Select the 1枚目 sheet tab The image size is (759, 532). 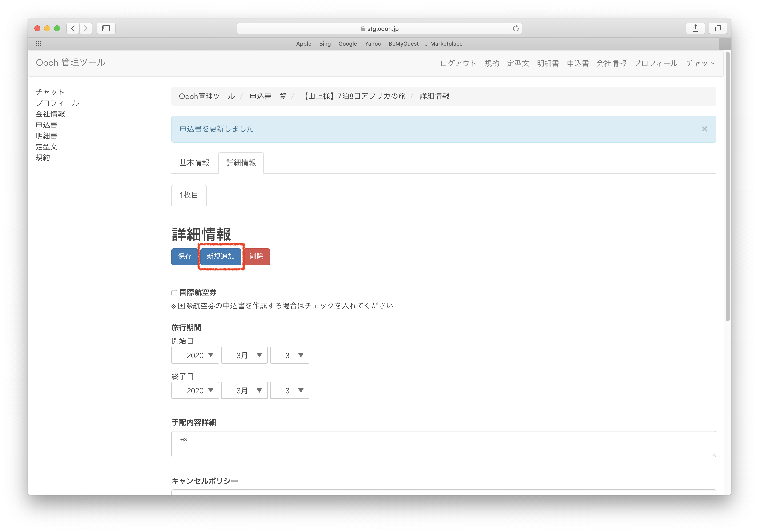click(x=189, y=195)
